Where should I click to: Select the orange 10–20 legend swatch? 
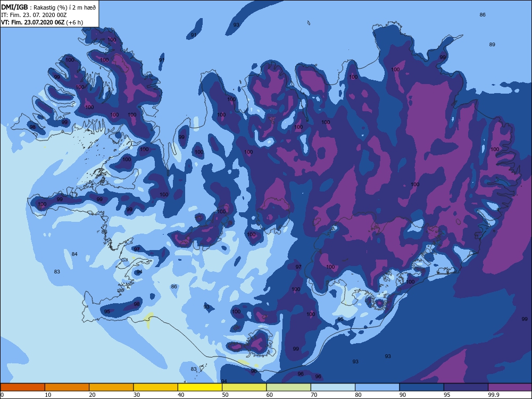point(67,387)
